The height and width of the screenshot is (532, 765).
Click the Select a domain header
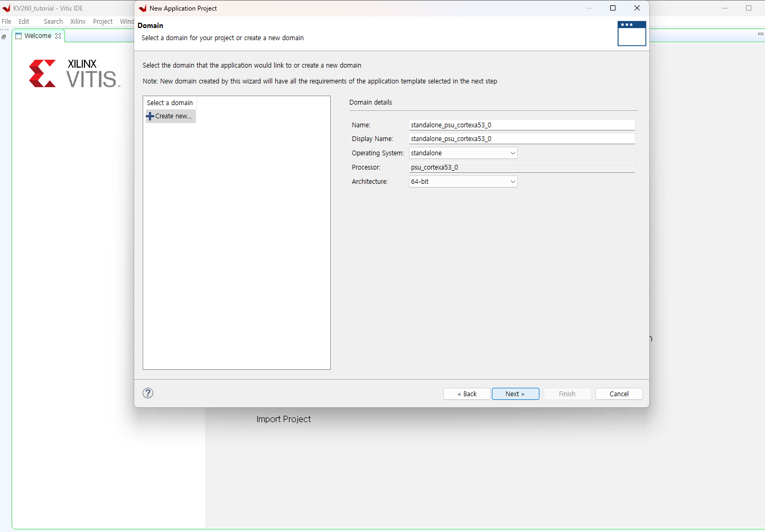pos(170,103)
